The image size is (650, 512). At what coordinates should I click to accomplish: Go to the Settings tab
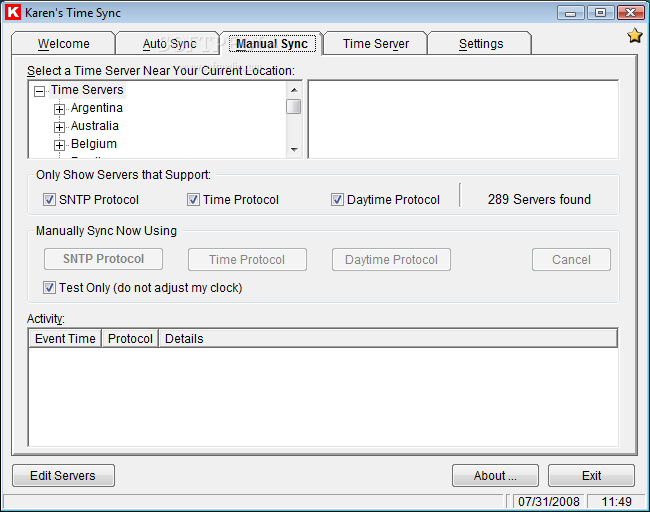coord(480,44)
